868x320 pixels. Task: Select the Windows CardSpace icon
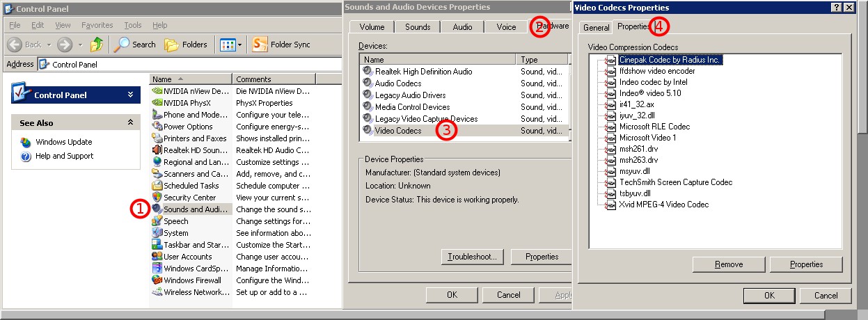pos(157,269)
